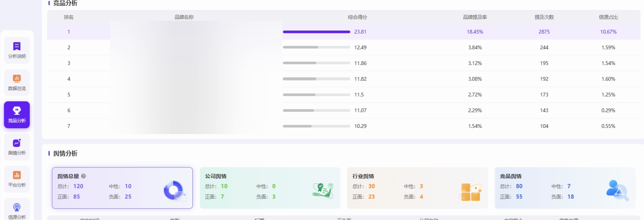Click the score value 11.82
Image resolution: width=644 pixels, height=220 pixels.
tap(360, 79)
